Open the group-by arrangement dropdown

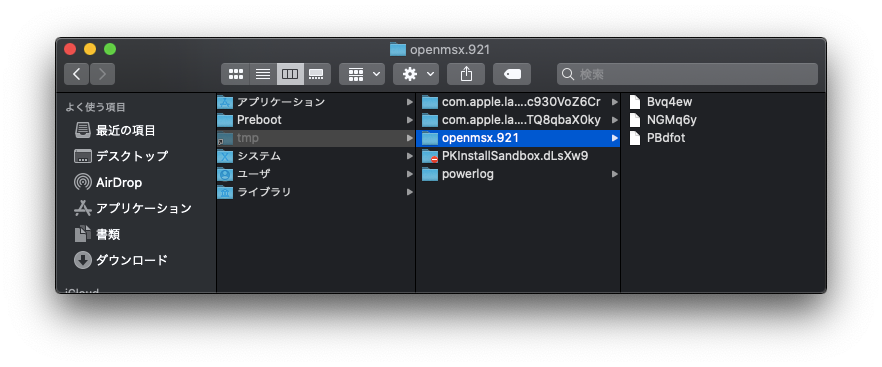coord(362,74)
